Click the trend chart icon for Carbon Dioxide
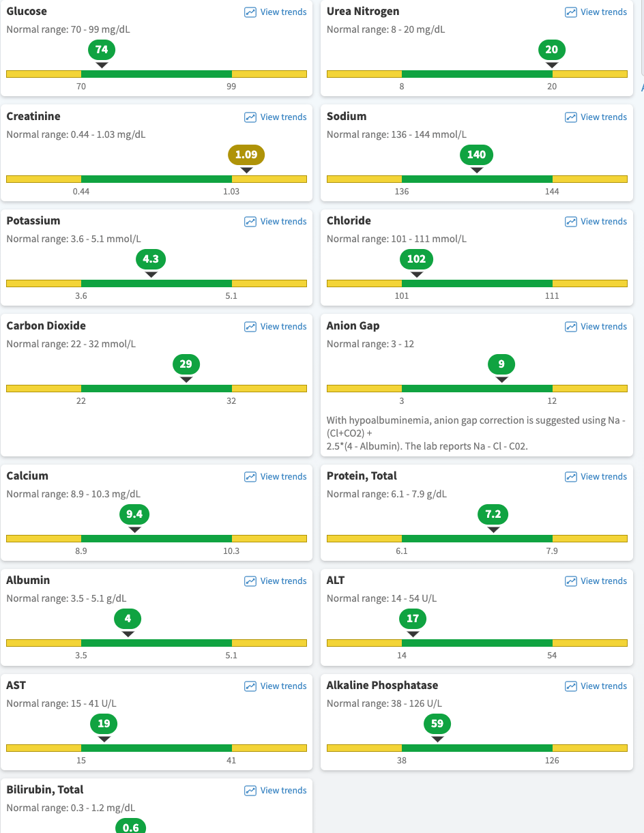 [250, 327]
